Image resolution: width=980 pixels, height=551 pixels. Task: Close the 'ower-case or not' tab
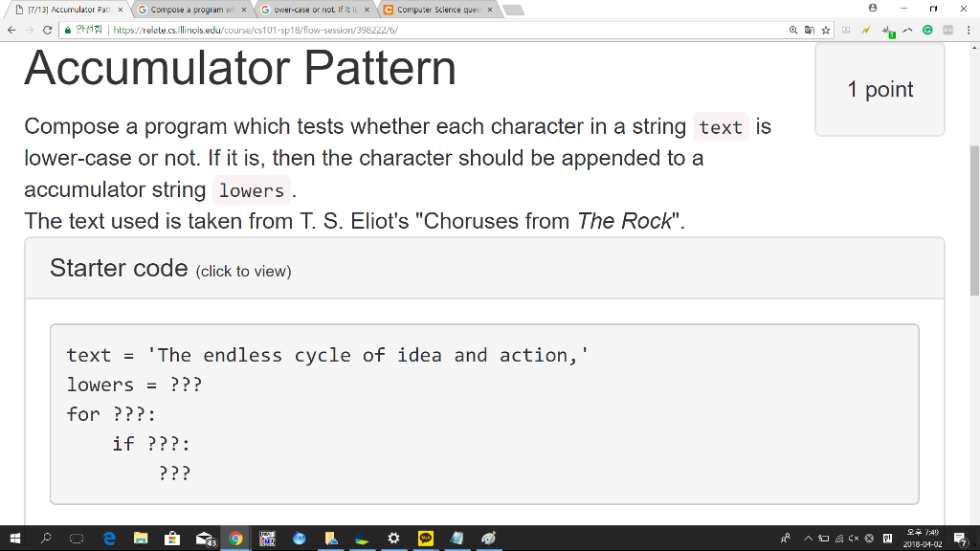pos(367,10)
